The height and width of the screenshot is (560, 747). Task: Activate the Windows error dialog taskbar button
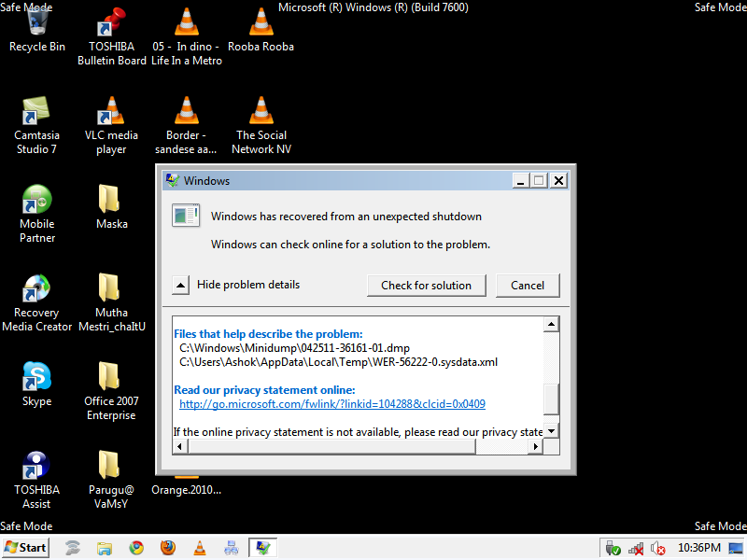pyautogui.click(x=263, y=548)
